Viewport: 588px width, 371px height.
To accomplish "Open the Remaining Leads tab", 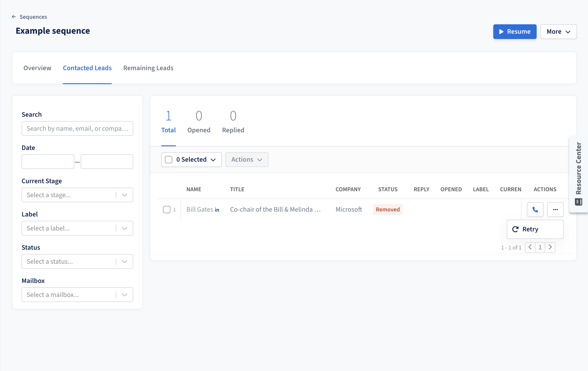I will tap(148, 68).
